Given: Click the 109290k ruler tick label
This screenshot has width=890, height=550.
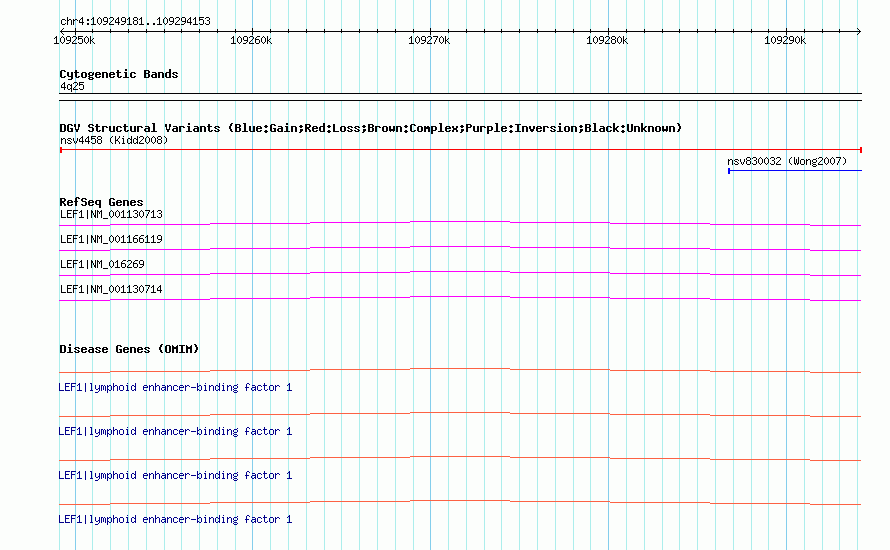Looking at the screenshot, I should [x=785, y=40].
